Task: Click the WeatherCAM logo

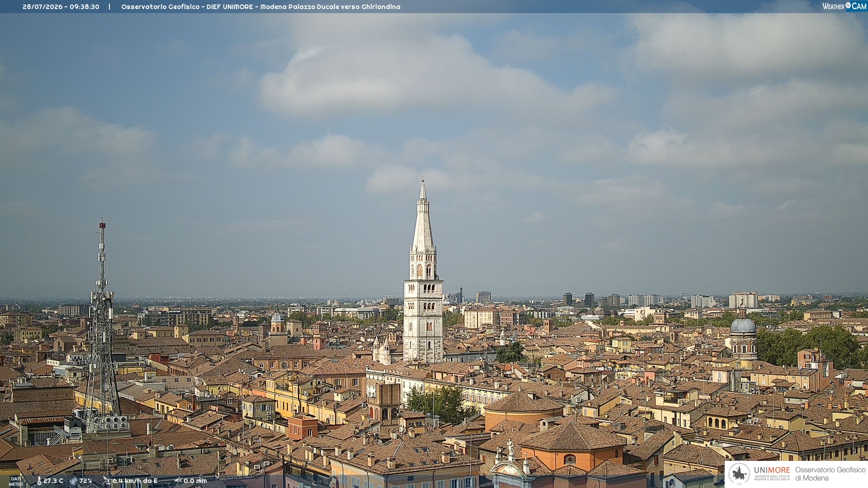Action: pyautogui.click(x=844, y=6)
